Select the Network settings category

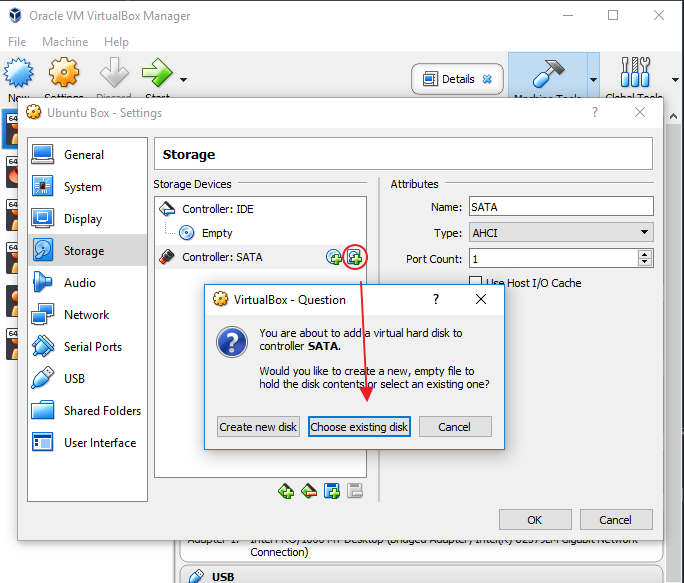pos(88,315)
